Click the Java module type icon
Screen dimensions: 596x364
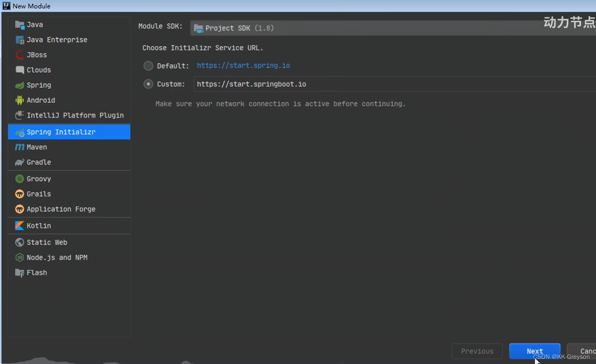pos(19,25)
